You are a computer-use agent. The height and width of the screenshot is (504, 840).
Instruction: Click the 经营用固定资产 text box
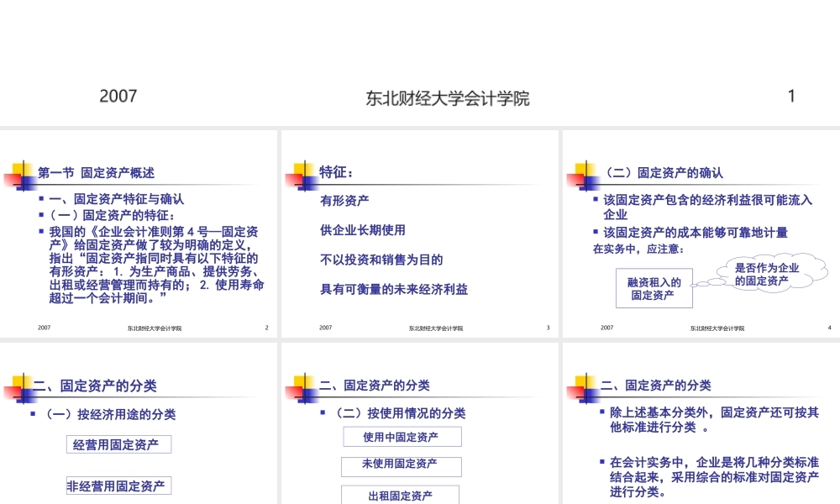[118, 444]
